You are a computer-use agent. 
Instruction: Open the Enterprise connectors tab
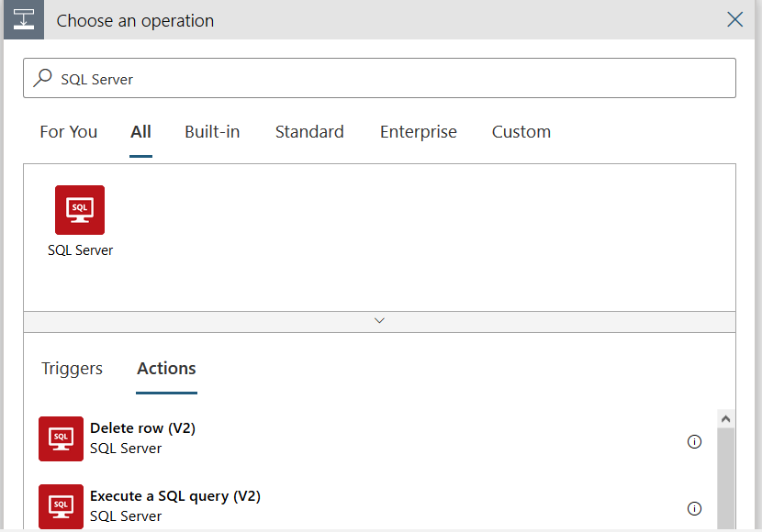pos(419,132)
